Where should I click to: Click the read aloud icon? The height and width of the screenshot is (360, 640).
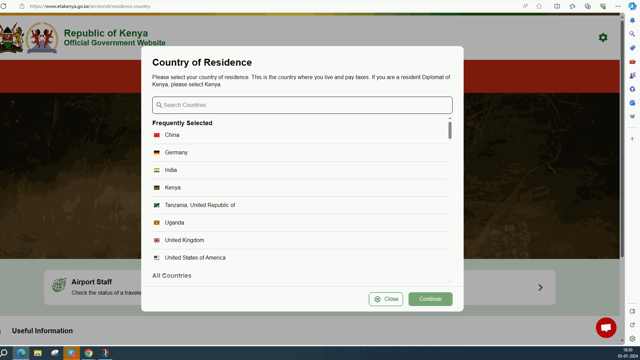(525, 6)
